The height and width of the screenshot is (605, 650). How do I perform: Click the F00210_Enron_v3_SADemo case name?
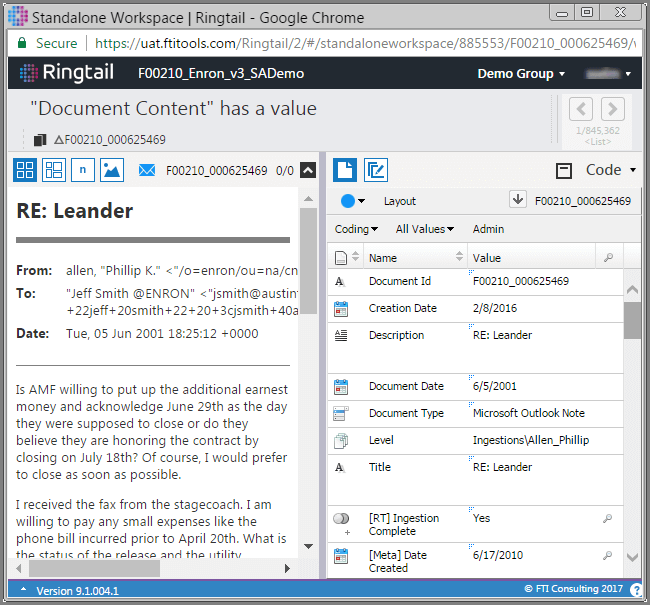[221, 73]
